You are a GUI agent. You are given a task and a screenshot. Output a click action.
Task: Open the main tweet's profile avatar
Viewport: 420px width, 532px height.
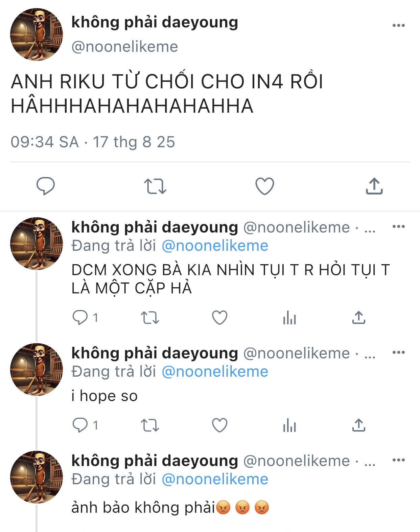37,35
